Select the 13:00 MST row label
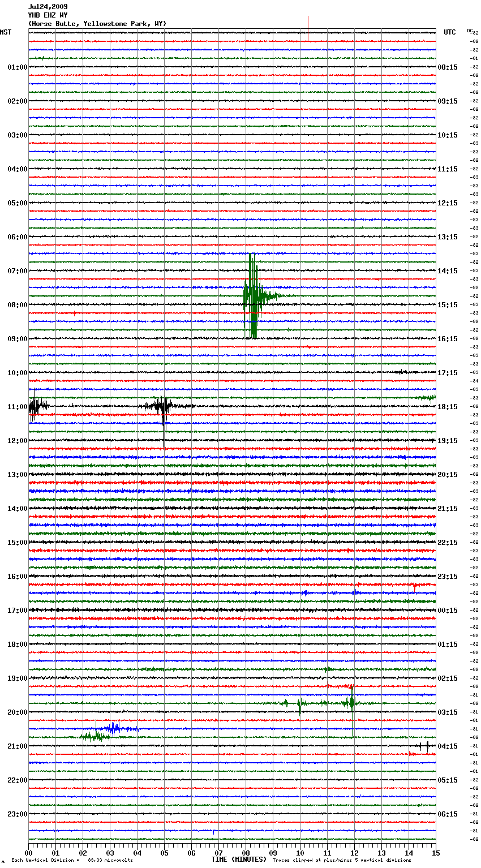The image size is (481, 868). pos(17,475)
